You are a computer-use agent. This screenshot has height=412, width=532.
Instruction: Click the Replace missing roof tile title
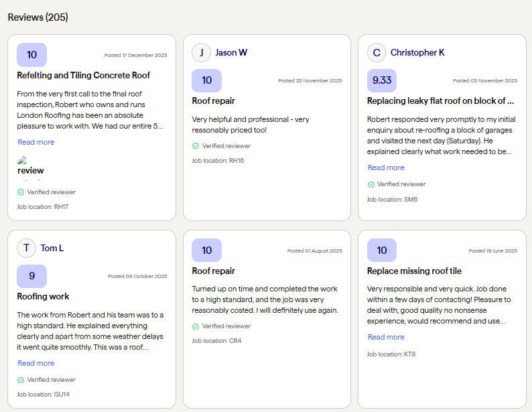click(x=414, y=271)
